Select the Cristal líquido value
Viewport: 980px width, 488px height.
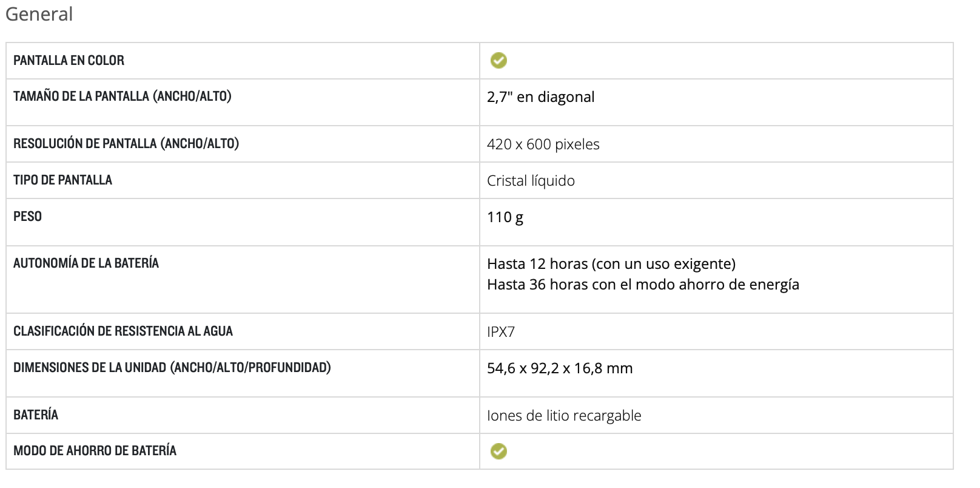531,181
